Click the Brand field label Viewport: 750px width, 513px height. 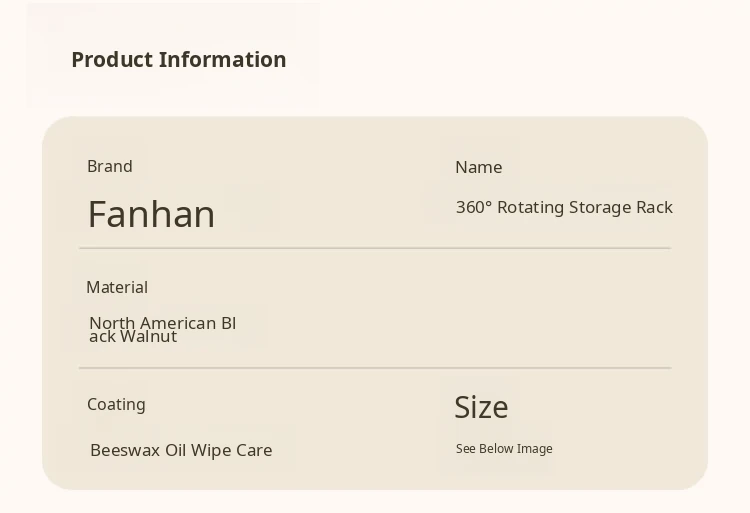[110, 166]
